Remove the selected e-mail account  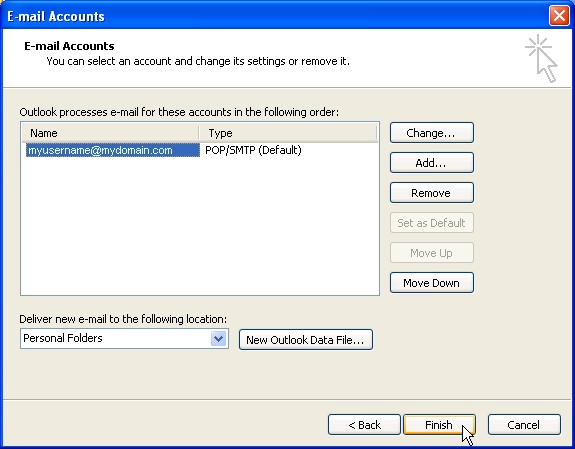point(432,193)
